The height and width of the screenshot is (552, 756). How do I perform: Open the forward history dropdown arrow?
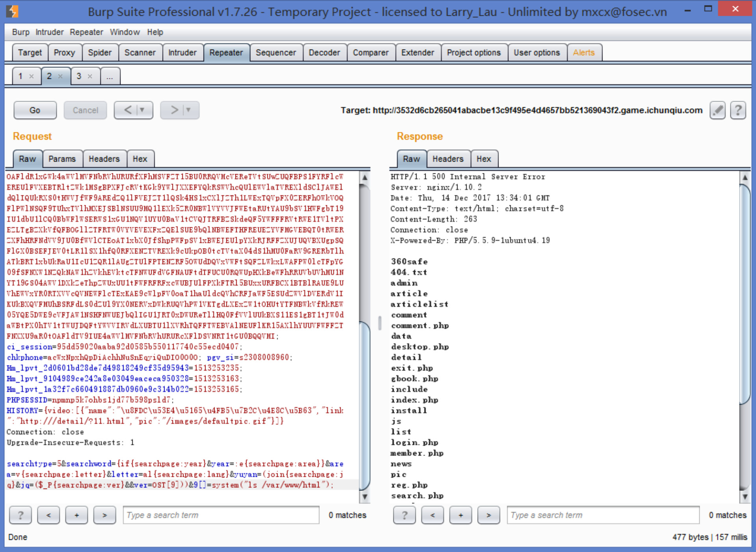coord(189,110)
